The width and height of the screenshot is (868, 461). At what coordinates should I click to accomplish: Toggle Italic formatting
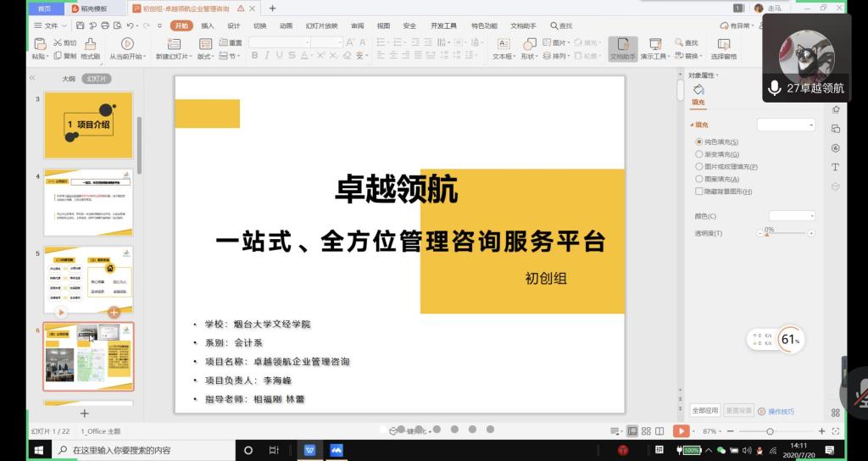coord(267,55)
